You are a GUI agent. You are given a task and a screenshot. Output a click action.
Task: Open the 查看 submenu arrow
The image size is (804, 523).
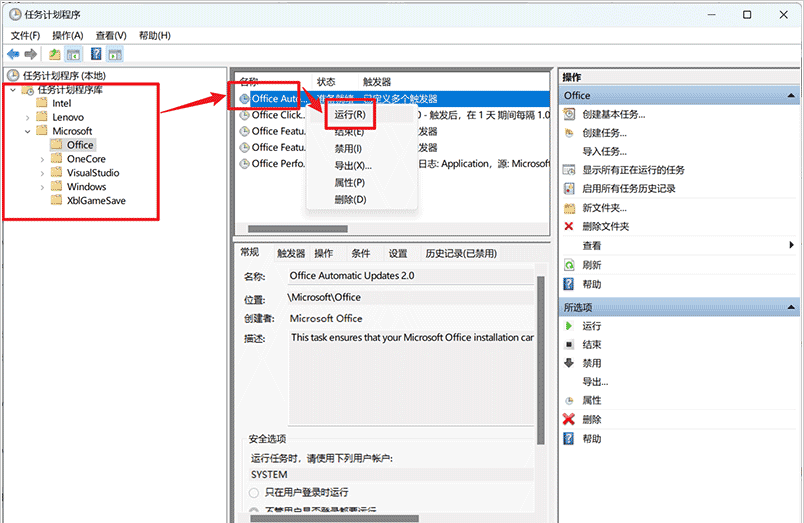click(791, 245)
